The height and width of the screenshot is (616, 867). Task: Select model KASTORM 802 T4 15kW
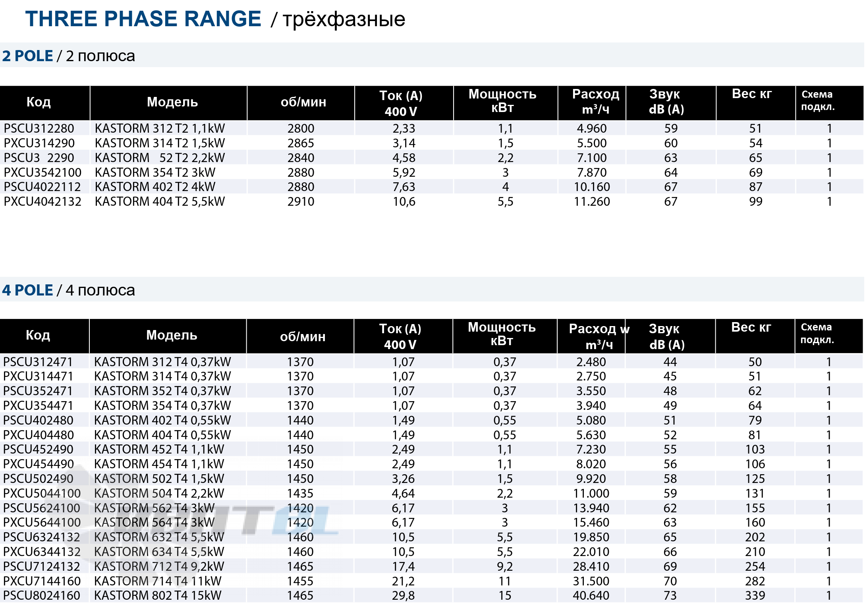pyautogui.click(x=158, y=595)
